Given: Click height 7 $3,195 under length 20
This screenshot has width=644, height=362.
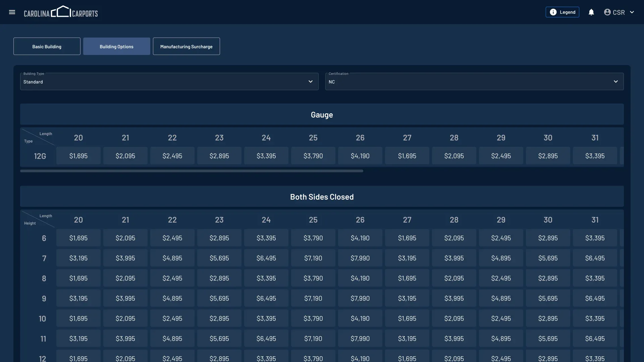Looking at the screenshot, I should pyautogui.click(x=78, y=258).
